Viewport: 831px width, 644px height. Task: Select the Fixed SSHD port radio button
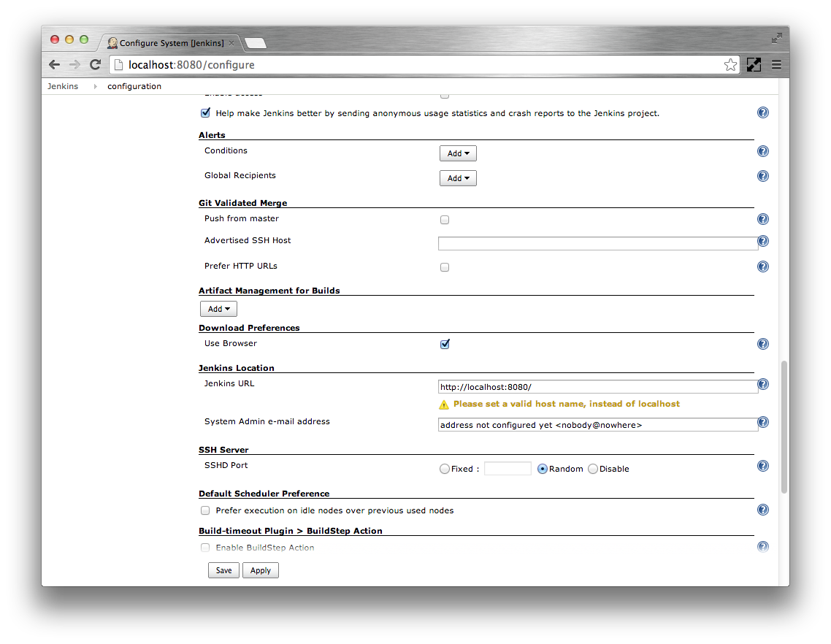[444, 469]
